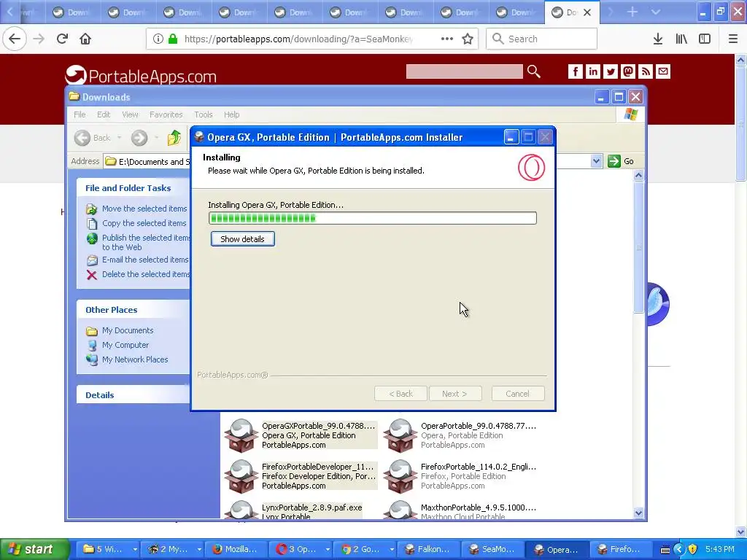Go back using Firefox back arrow
Viewport: 747px width, 560px height.
pos(15,39)
